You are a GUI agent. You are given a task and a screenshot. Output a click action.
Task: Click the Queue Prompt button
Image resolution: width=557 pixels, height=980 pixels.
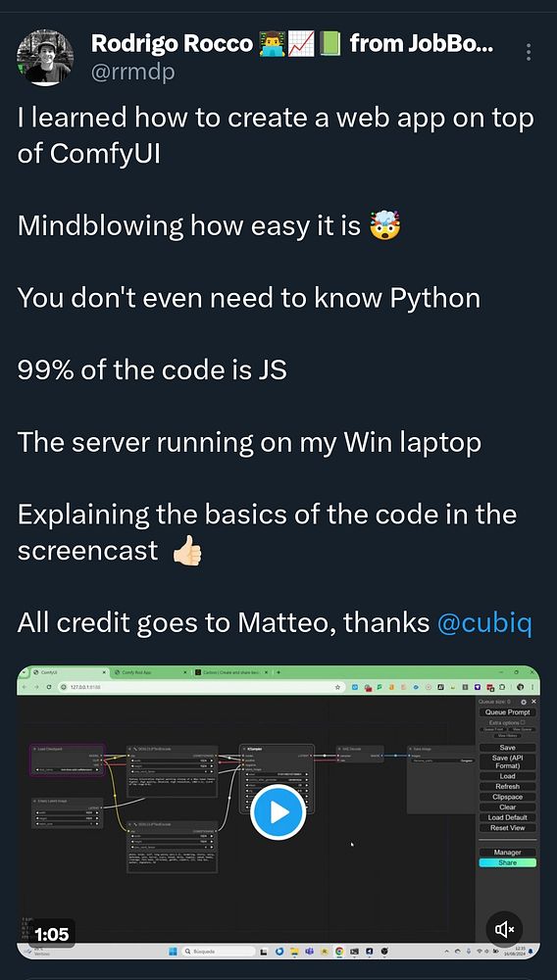(x=508, y=711)
